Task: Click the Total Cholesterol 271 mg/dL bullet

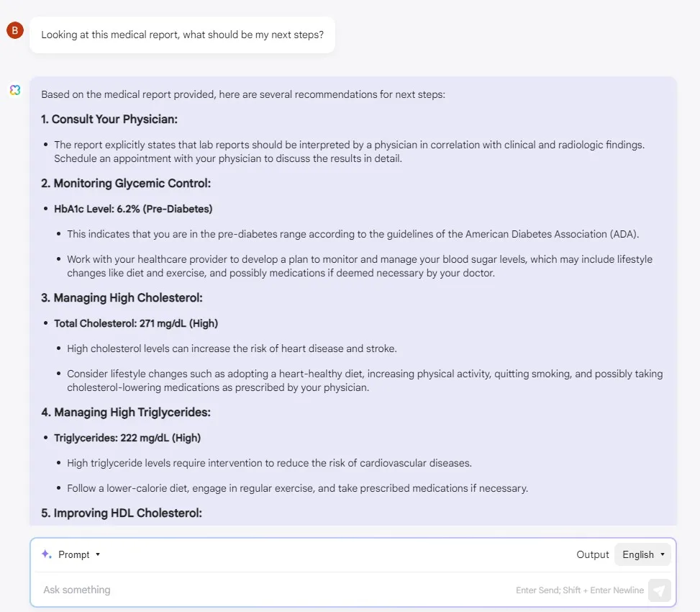Action: click(x=136, y=323)
